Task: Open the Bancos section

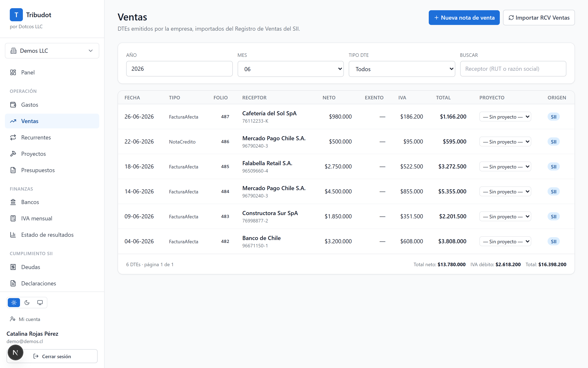Action: pos(52,202)
